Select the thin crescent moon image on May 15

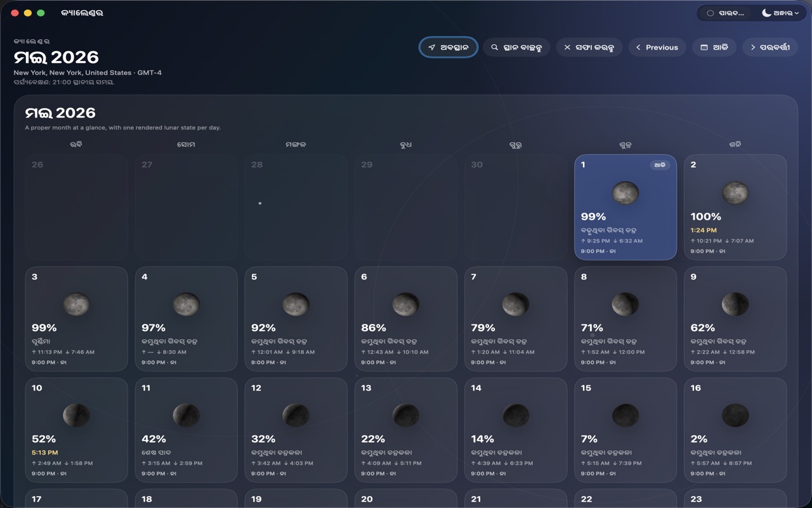(x=625, y=415)
